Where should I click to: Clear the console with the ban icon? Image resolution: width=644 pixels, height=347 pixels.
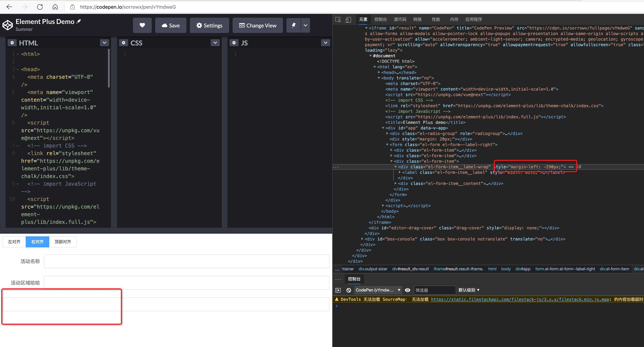point(349,290)
